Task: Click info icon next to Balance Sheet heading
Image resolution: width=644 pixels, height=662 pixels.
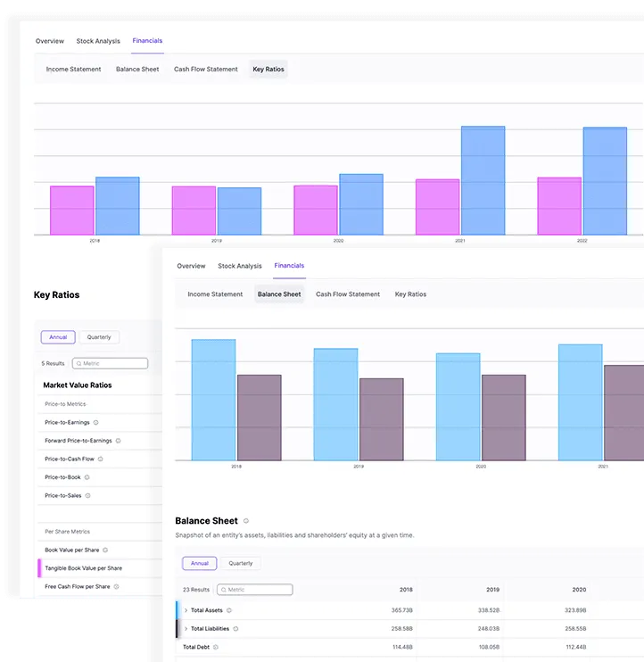Action: tap(246, 521)
